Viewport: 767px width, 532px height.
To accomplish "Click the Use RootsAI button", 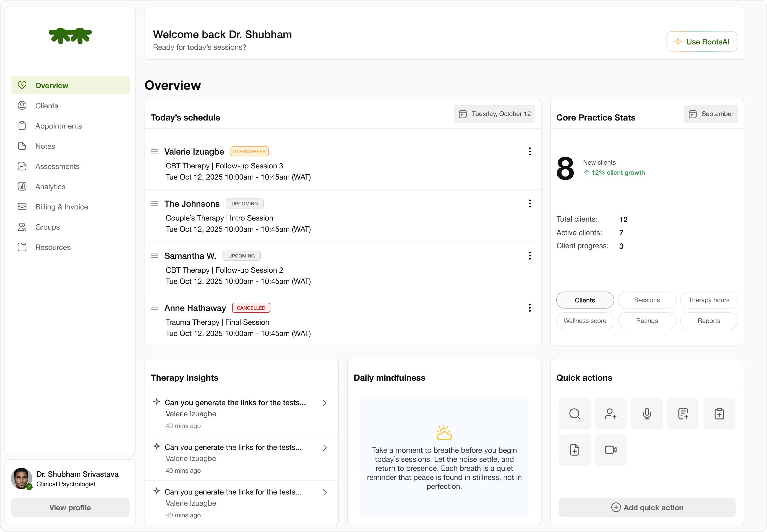I will [701, 41].
